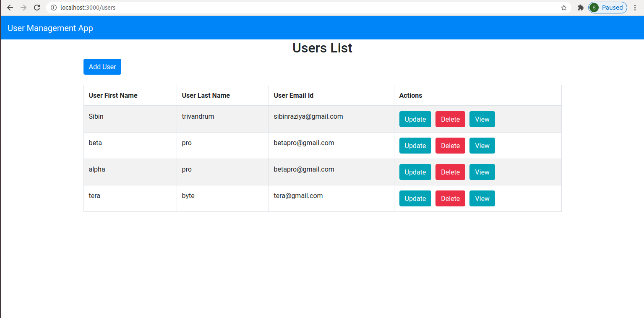This screenshot has height=318, width=644.
Task: Update the user tera
Action: (415, 198)
